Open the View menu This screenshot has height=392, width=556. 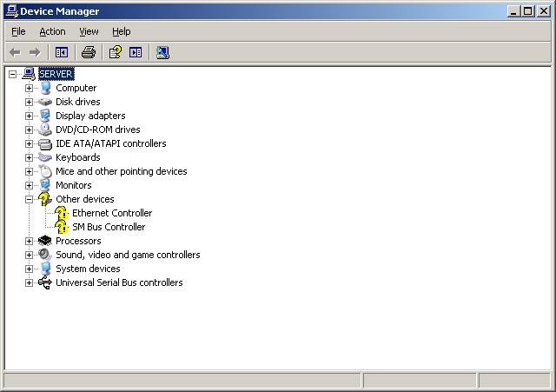(x=89, y=31)
